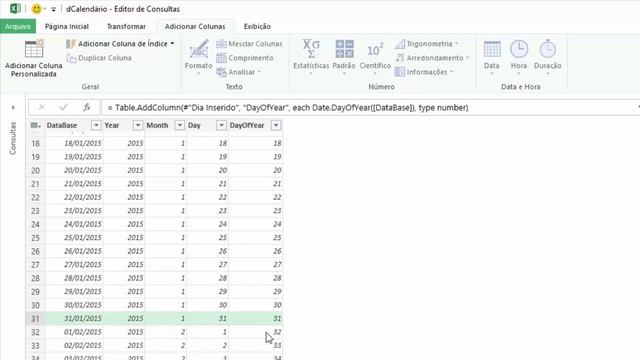The height and width of the screenshot is (360, 640).
Task: Open Day column filter dropdown
Action: coord(221,125)
